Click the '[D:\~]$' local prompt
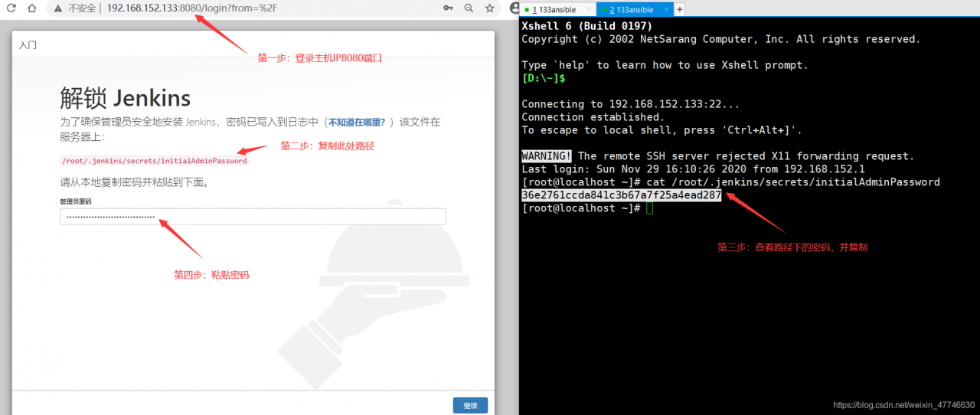The width and height of the screenshot is (980, 415). point(544,78)
